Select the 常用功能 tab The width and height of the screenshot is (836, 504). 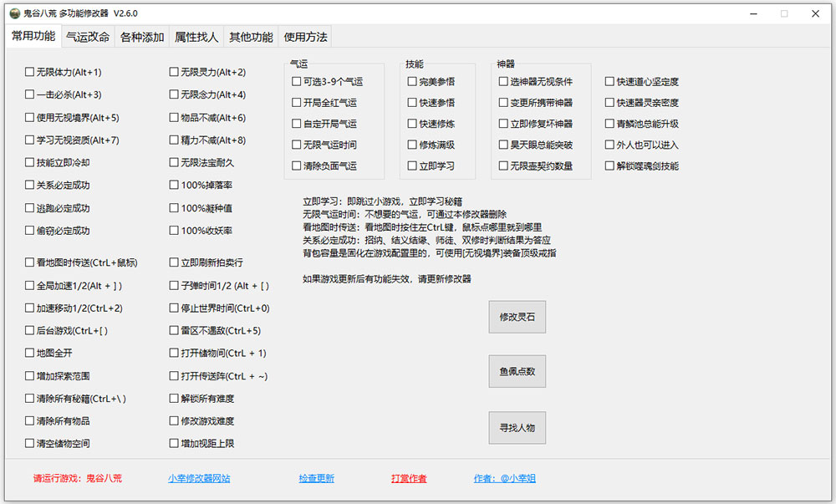[33, 36]
